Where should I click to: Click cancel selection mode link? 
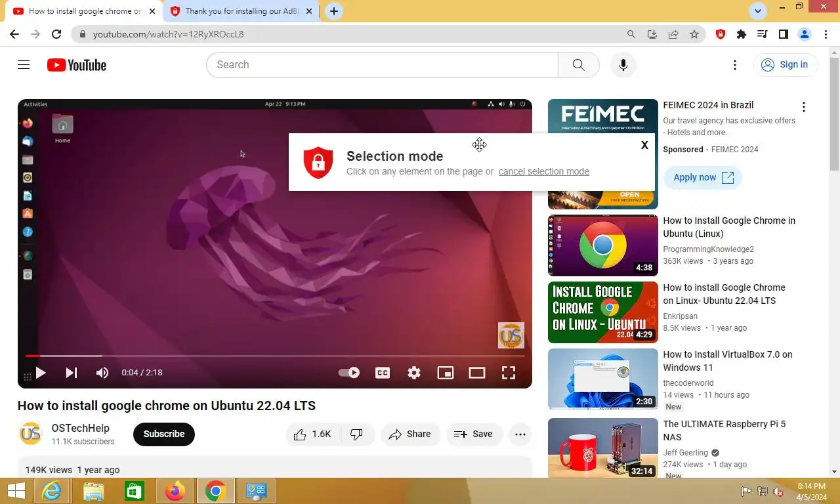tap(543, 171)
